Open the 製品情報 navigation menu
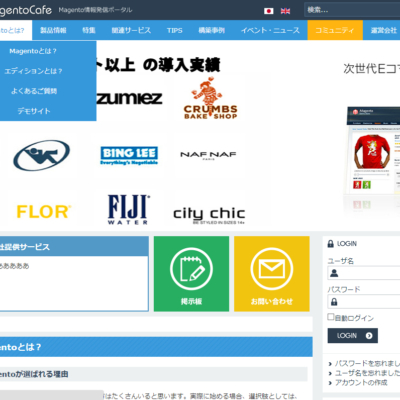This screenshot has height=400, width=400. pyautogui.click(x=53, y=30)
